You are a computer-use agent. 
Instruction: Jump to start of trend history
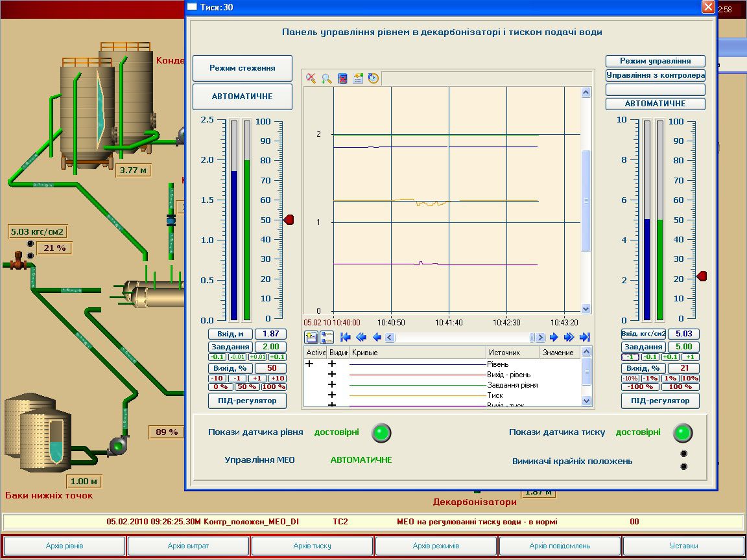click(344, 336)
